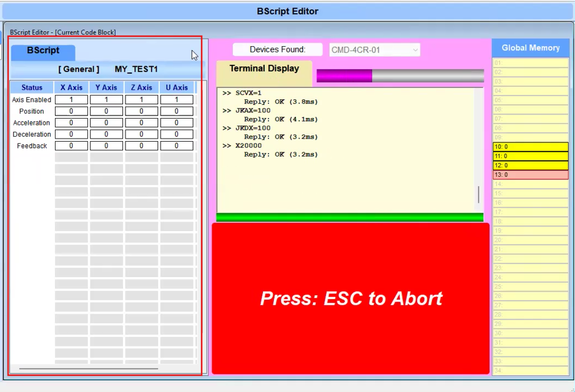The image size is (575, 392).
Task: Click the Z Axis Acceleration value
Action: point(142,122)
